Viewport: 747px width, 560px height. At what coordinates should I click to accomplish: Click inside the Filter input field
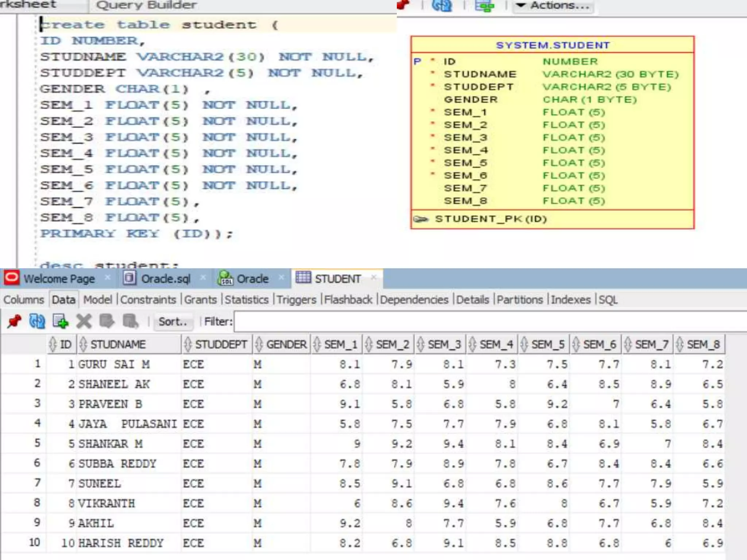click(490, 322)
